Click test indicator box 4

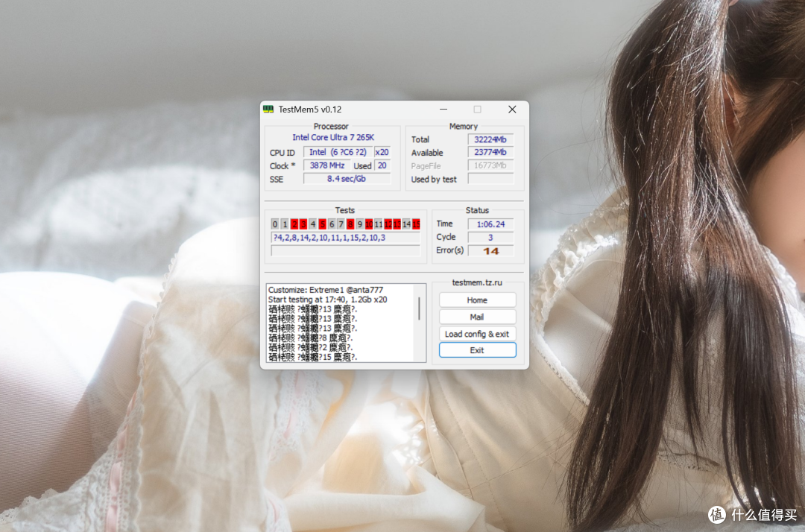tap(312, 224)
